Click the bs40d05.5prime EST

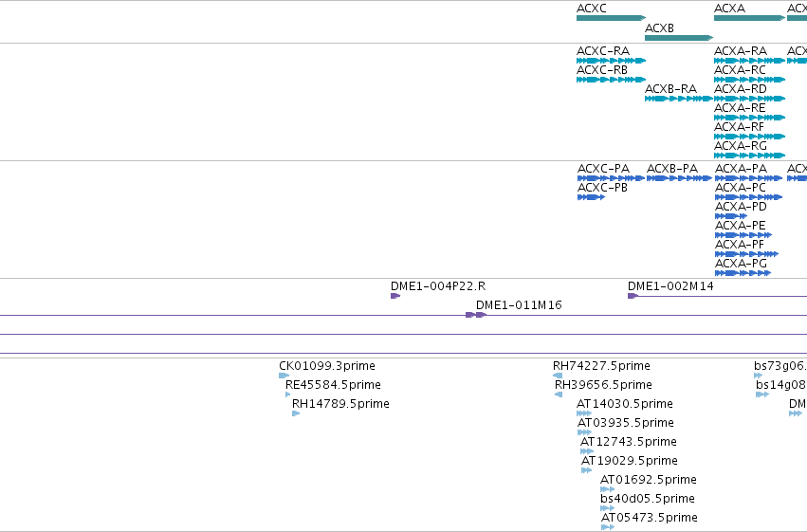pyautogui.click(x=607, y=508)
